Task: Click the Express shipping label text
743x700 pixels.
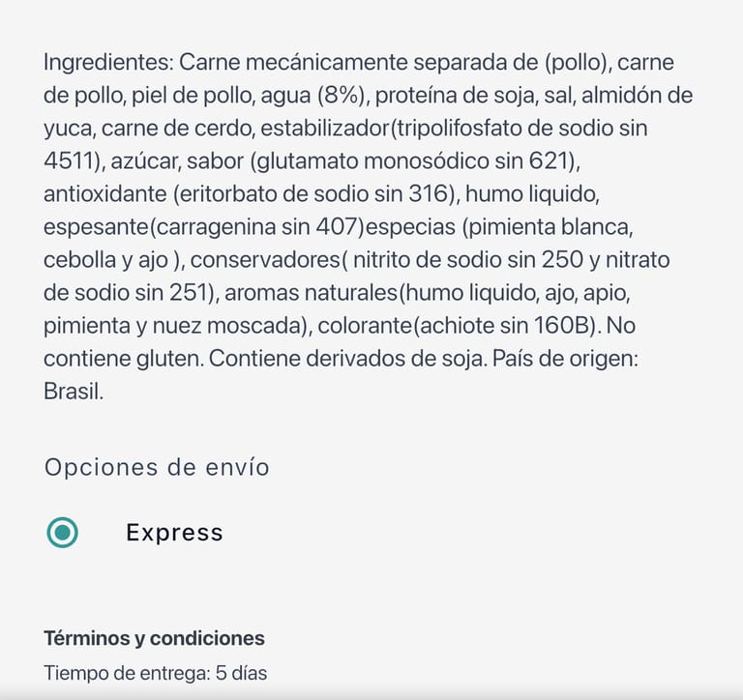Action: (x=174, y=533)
